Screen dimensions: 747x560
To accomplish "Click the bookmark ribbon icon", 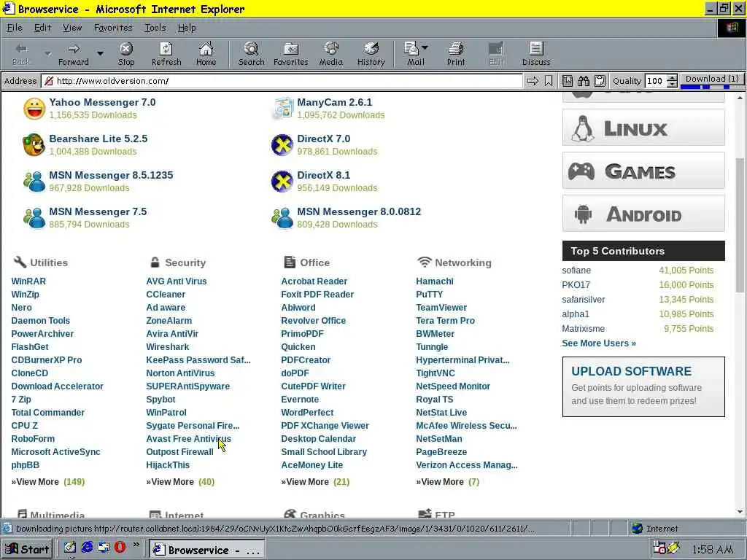I will [x=549, y=81].
